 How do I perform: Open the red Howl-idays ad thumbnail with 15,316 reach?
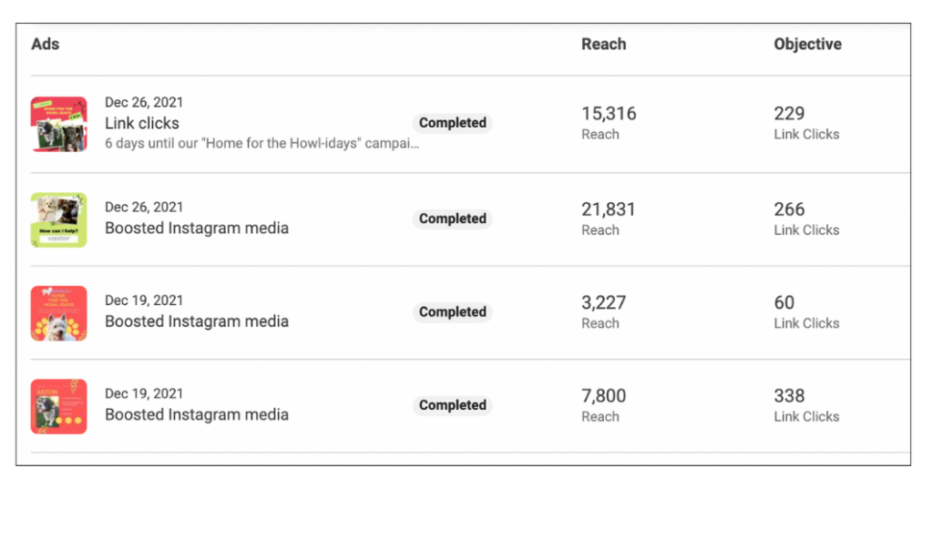tap(58, 124)
